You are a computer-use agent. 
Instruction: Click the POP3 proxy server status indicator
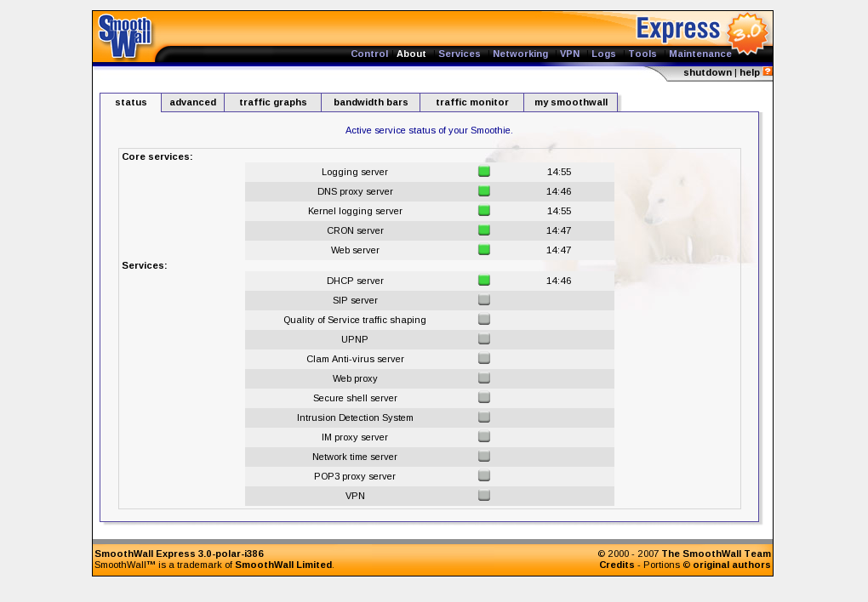coord(484,476)
